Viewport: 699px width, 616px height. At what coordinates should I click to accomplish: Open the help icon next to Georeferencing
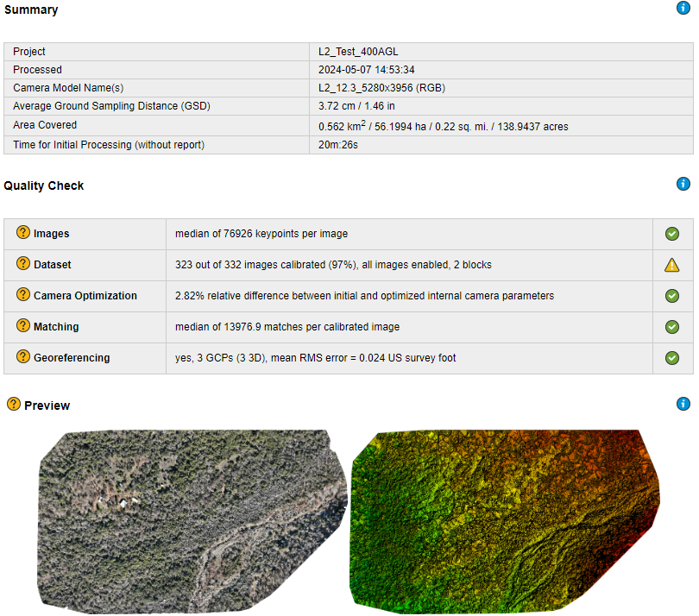[23, 357]
